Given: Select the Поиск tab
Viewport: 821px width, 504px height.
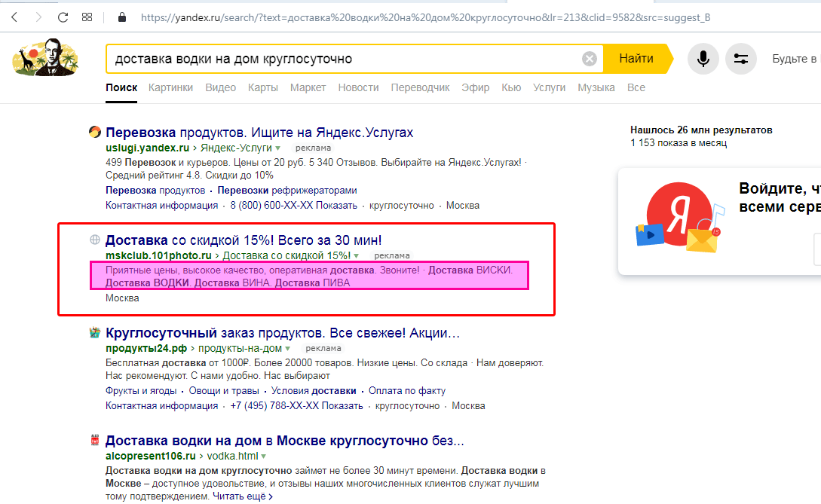Looking at the screenshot, I should click(121, 87).
